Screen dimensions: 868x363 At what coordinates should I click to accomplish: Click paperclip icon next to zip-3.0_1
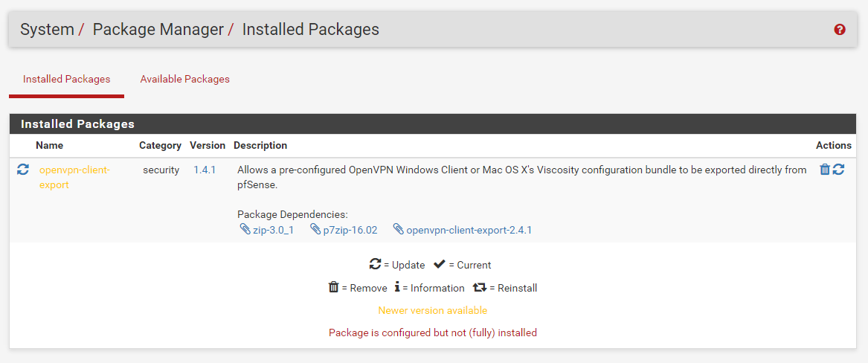pos(245,230)
